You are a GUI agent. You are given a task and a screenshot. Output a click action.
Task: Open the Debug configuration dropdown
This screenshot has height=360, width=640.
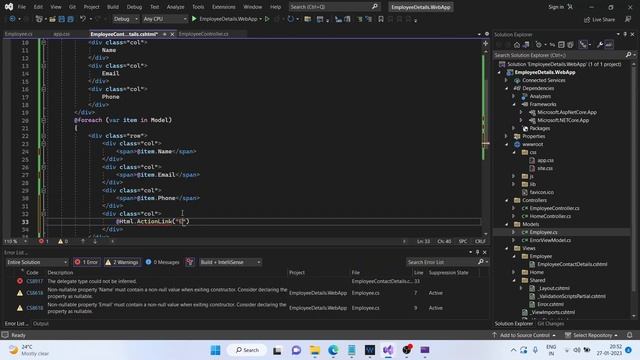(125, 19)
